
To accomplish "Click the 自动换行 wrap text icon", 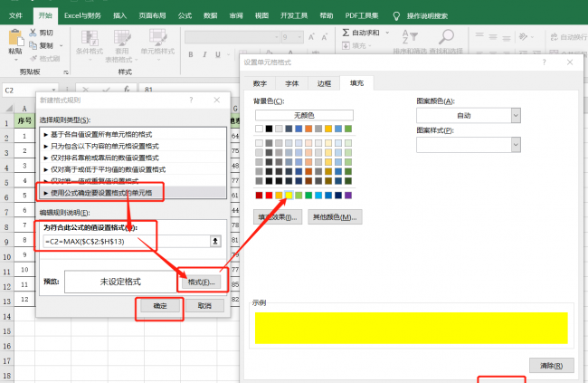I will coord(555,37).
